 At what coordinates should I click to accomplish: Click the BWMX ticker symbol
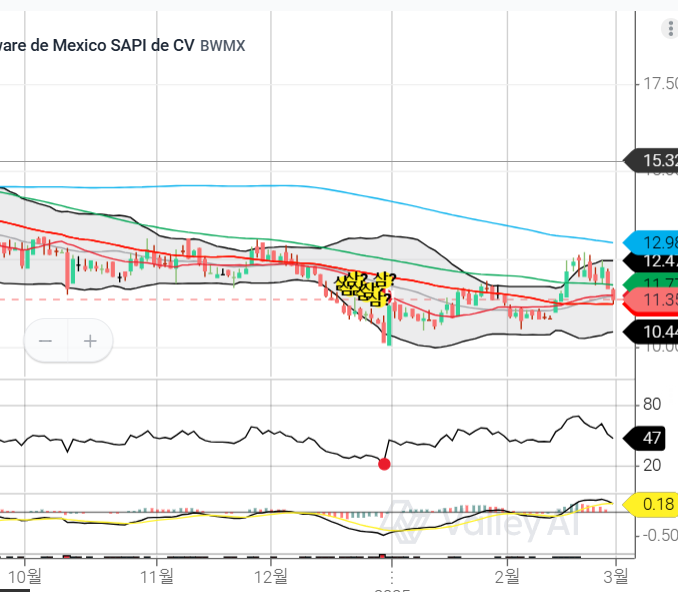click(223, 46)
